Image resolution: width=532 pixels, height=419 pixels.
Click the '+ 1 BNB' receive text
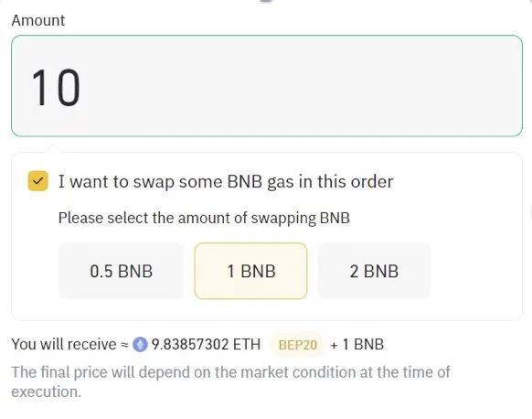[x=356, y=344]
